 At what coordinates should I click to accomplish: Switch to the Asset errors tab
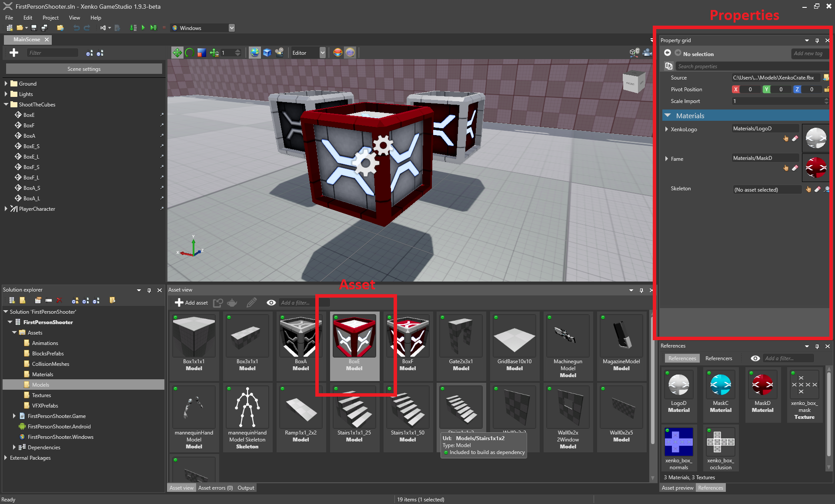point(215,488)
